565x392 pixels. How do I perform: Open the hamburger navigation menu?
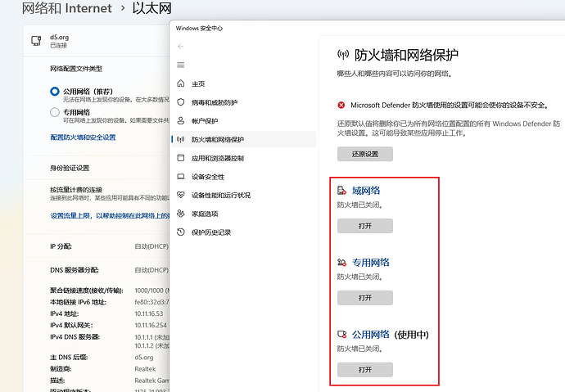coord(180,65)
